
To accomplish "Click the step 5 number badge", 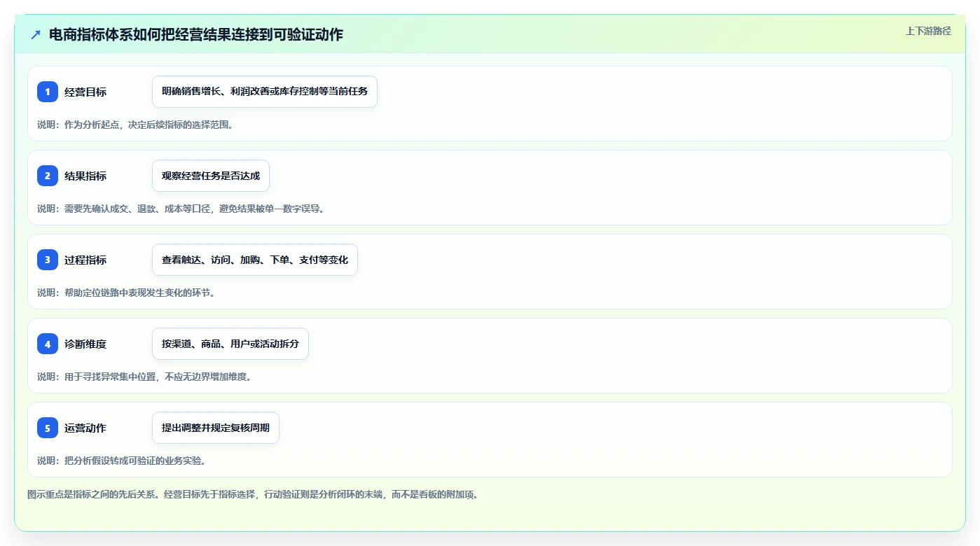I will click(x=48, y=428).
